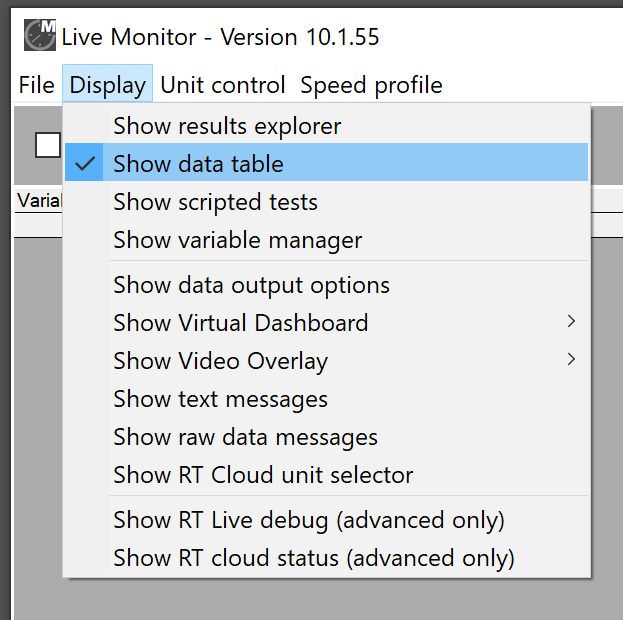The height and width of the screenshot is (620, 623).
Task: Click Show Video Overlay entry
Action: [x=220, y=361]
